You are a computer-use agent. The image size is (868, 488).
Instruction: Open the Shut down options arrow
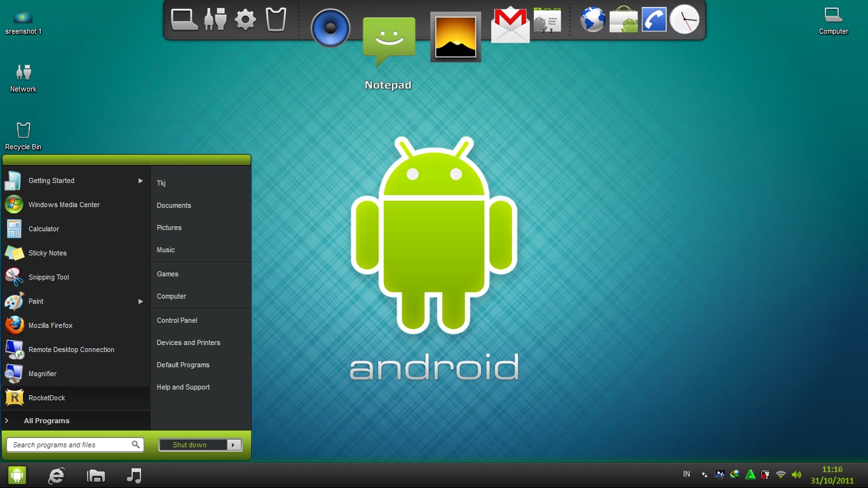tap(234, 445)
